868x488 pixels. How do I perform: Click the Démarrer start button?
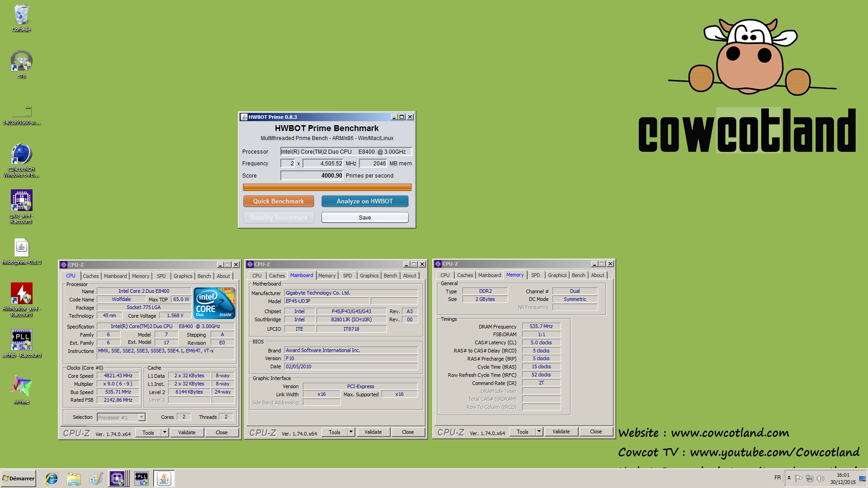coord(19,479)
